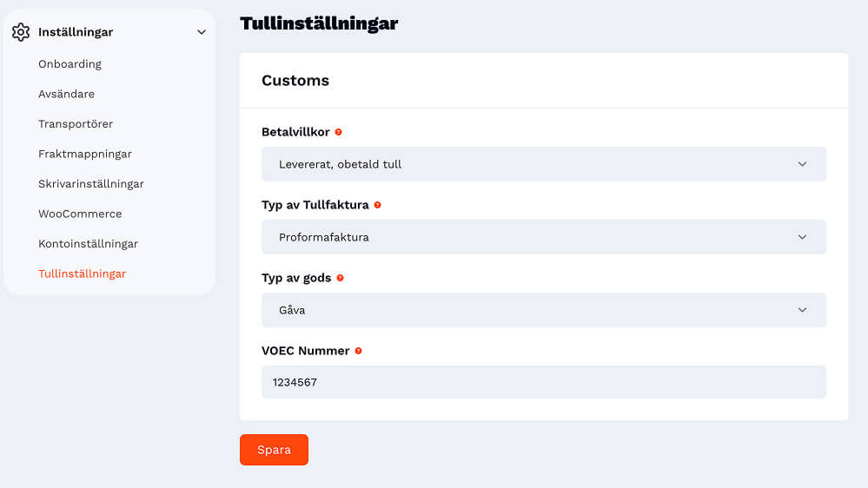Viewport: 868px width, 488px height.
Task: Click the Inställningar menu header
Action: [x=76, y=32]
